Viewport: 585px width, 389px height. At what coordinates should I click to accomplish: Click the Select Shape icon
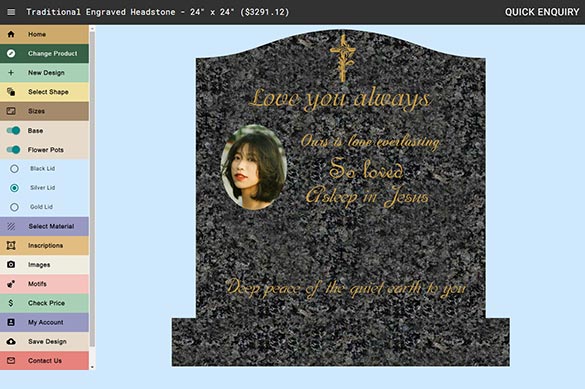pos(11,92)
